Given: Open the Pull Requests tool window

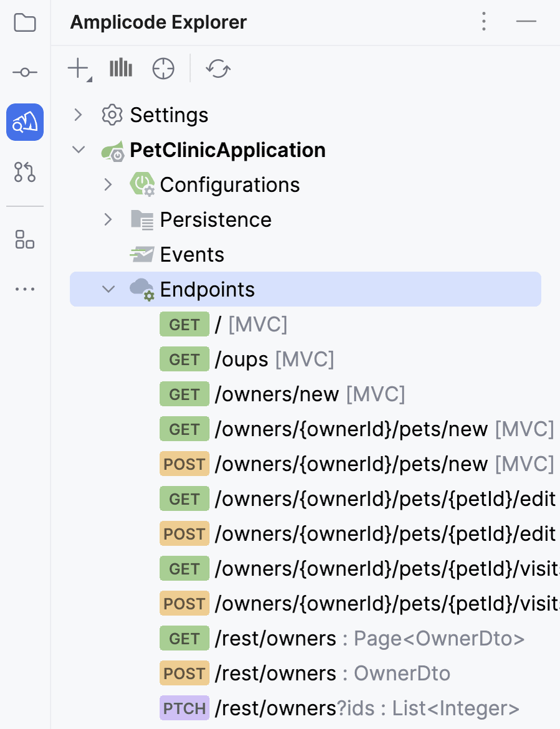Looking at the screenshot, I should coord(25,171).
